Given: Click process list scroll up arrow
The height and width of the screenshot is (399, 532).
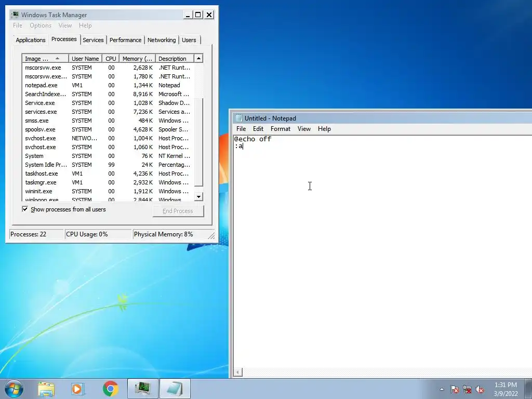Looking at the screenshot, I should (198, 58).
